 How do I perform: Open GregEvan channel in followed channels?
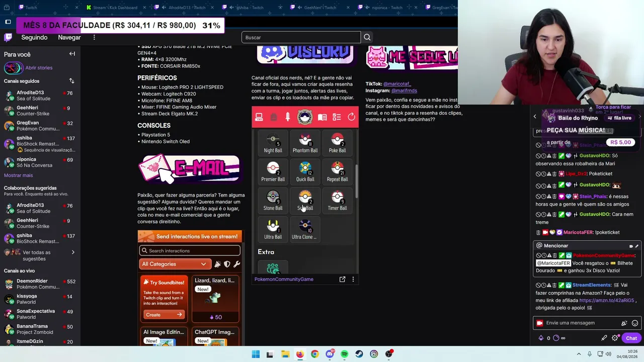coord(40,126)
